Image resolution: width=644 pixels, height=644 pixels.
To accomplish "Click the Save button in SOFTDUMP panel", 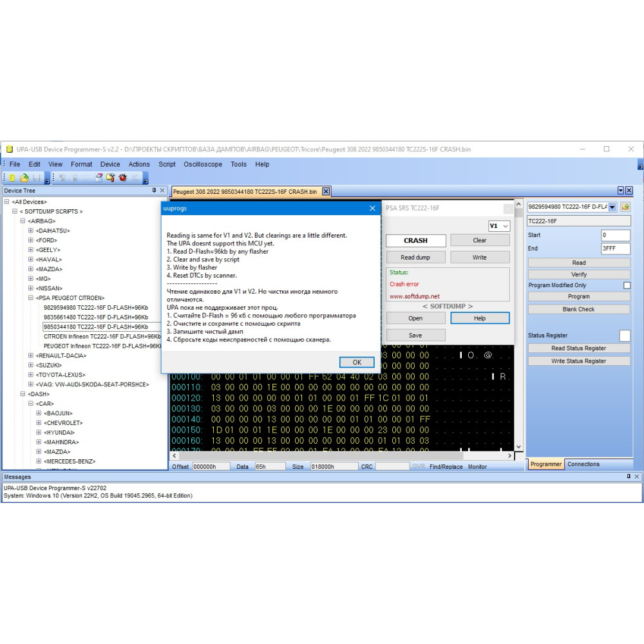I will tap(415, 335).
